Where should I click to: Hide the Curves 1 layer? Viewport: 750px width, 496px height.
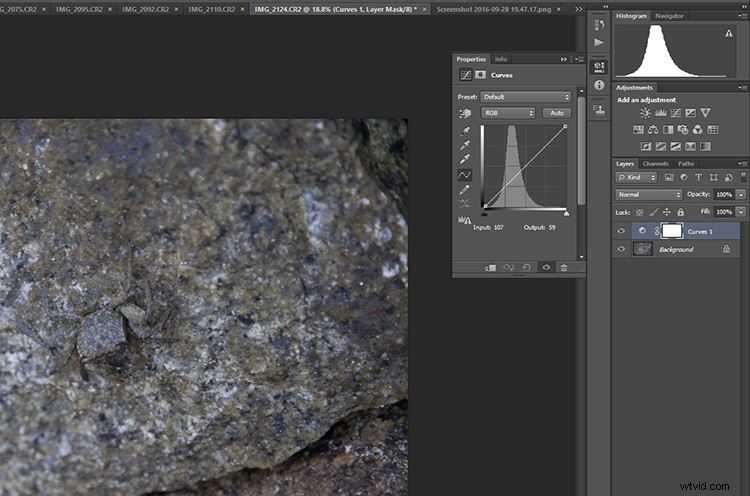click(x=621, y=231)
